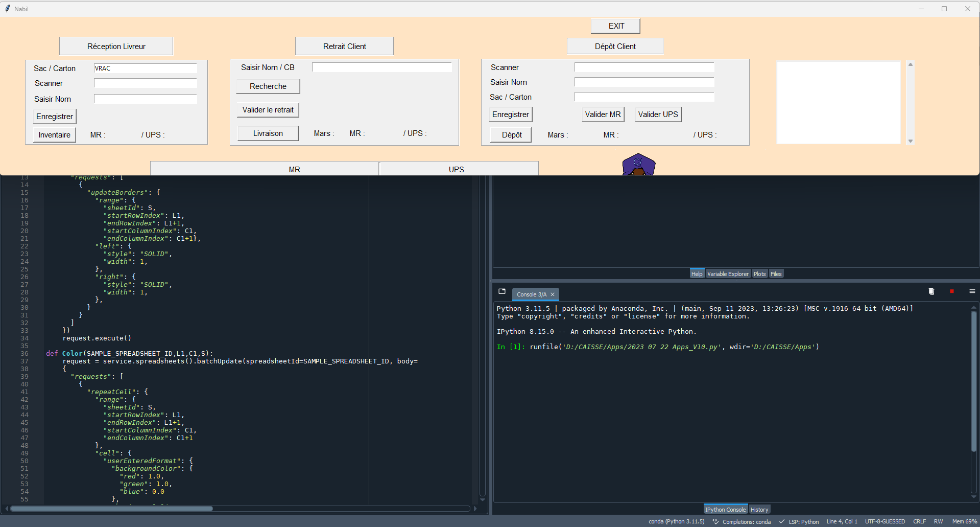The width and height of the screenshot is (980, 527).
Task: Click the browse tabs icon left of Console 3/A
Action: (x=502, y=291)
